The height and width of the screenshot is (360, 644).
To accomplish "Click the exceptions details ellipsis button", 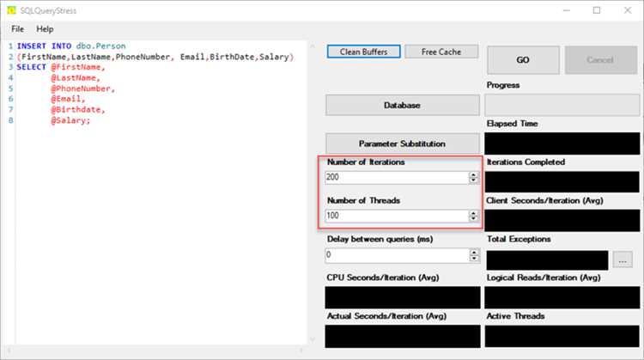I will coord(623,259).
